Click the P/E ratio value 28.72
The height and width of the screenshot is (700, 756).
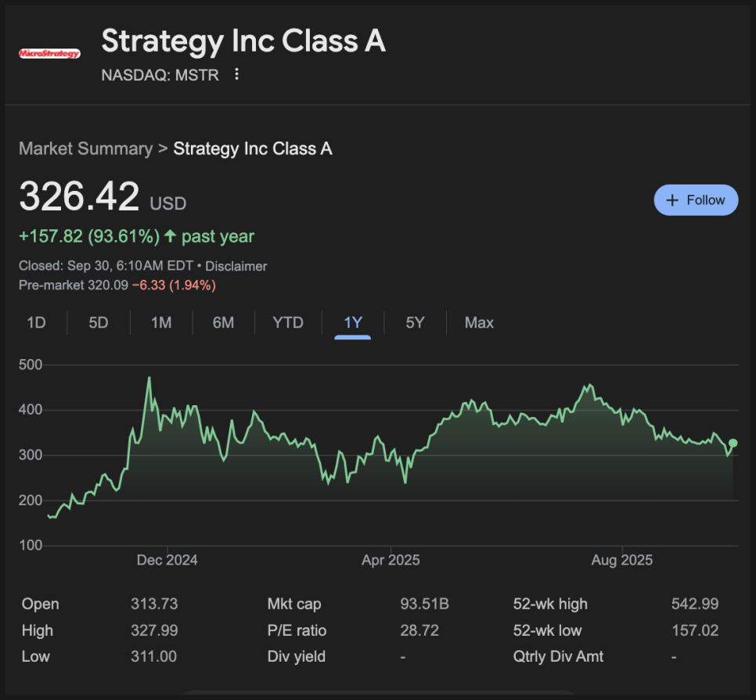click(419, 630)
